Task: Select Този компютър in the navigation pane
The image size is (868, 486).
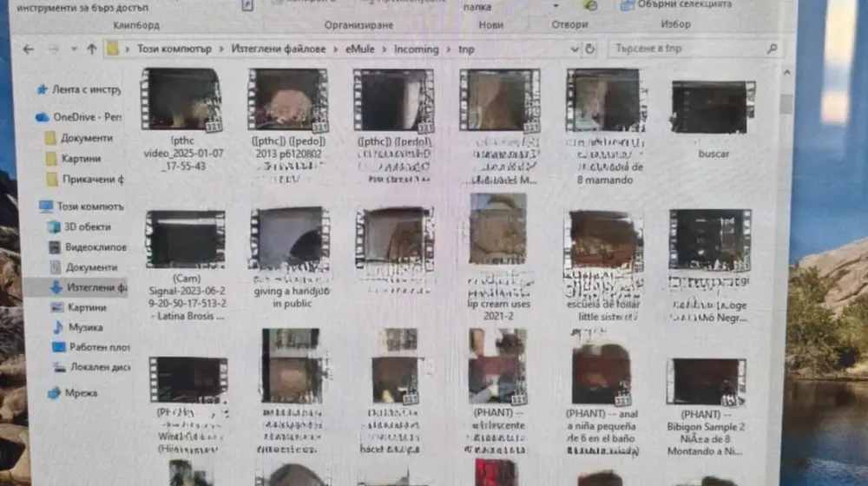Action: (82, 207)
